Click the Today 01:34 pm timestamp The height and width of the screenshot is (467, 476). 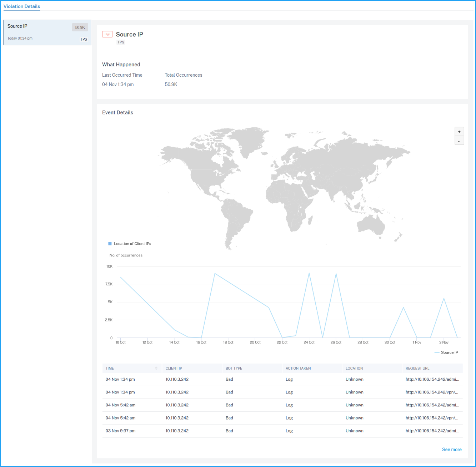pos(20,38)
